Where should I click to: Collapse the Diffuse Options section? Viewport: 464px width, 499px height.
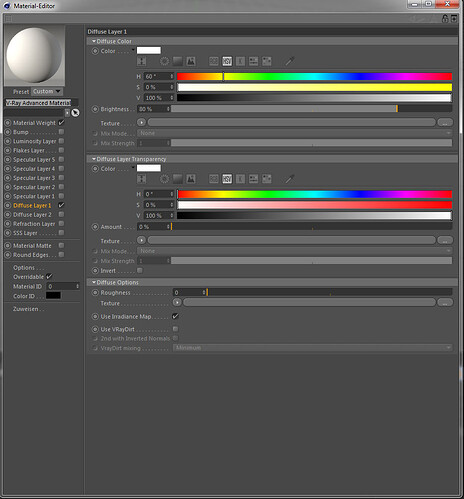pyautogui.click(x=94, y=282)
